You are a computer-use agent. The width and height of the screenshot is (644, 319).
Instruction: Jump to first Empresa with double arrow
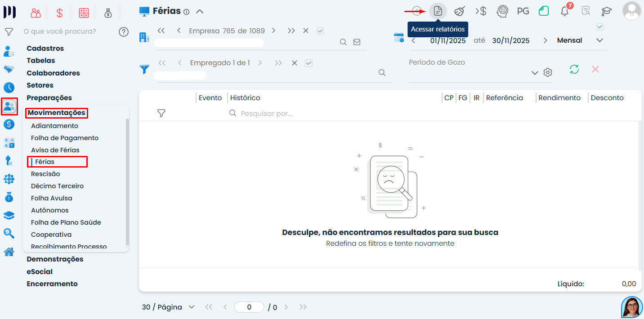pyautogui.click(x=161, y=31)
